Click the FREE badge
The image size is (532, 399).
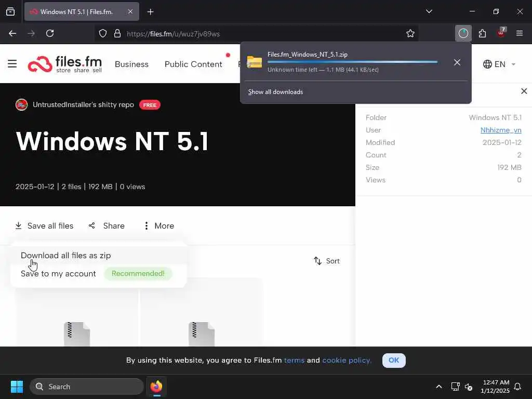click(150, 105)
